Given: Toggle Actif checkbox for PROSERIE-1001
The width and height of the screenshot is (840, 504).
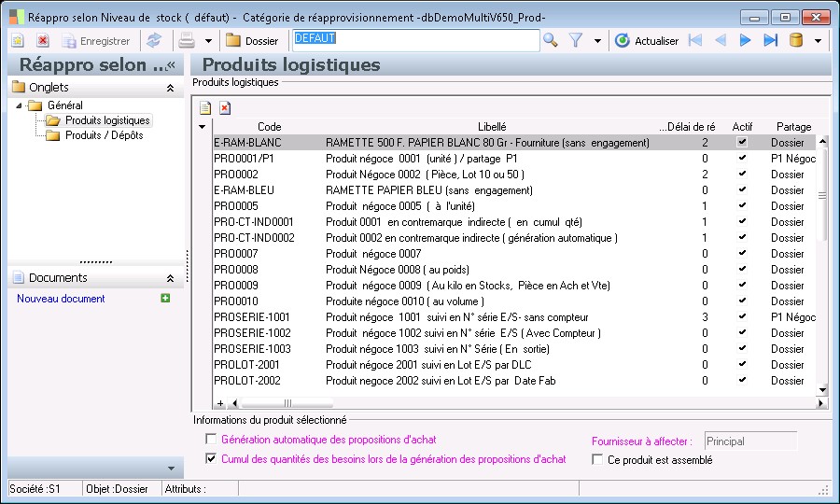Looking at the screenshot, I should point(742,316).
